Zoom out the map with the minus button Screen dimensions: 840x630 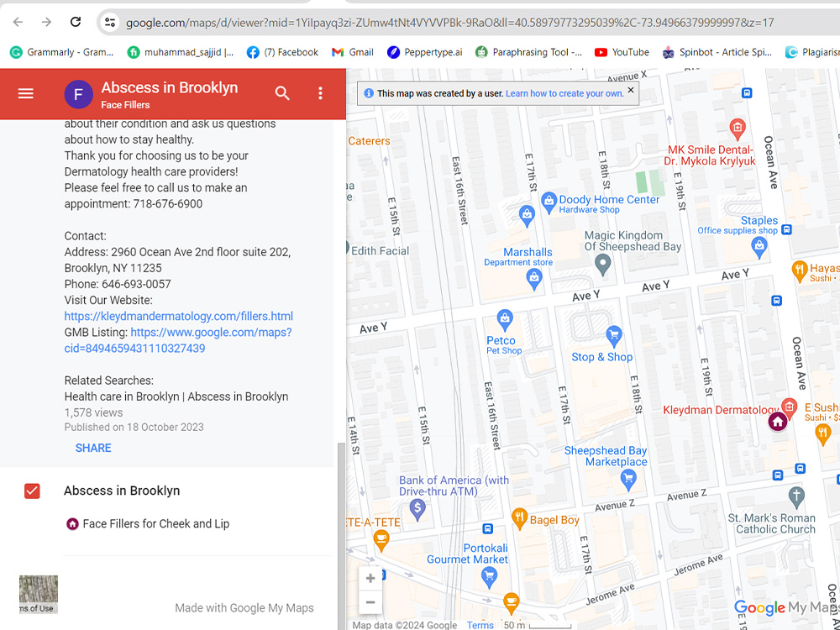click(370, 602)
